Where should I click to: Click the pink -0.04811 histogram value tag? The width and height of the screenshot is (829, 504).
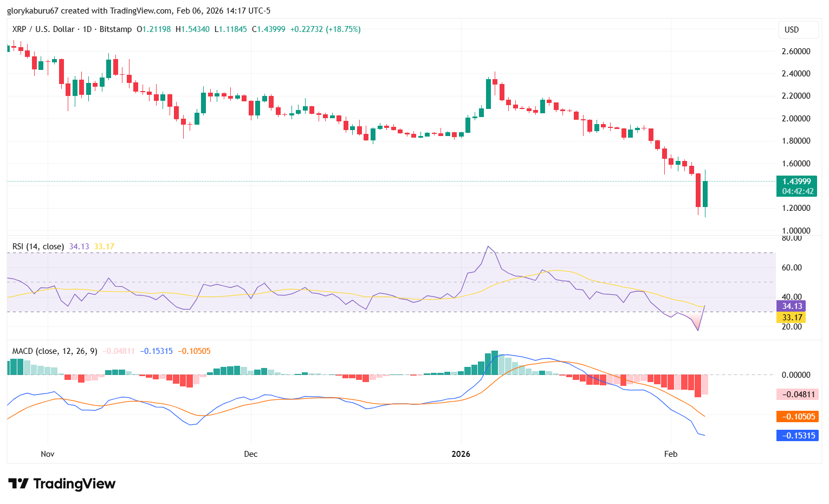(797, 395)
